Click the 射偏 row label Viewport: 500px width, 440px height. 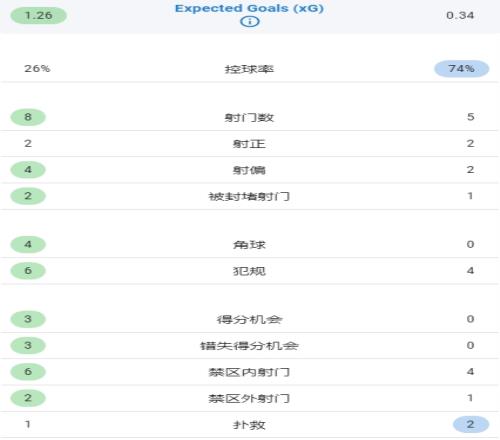coord(249,170)
